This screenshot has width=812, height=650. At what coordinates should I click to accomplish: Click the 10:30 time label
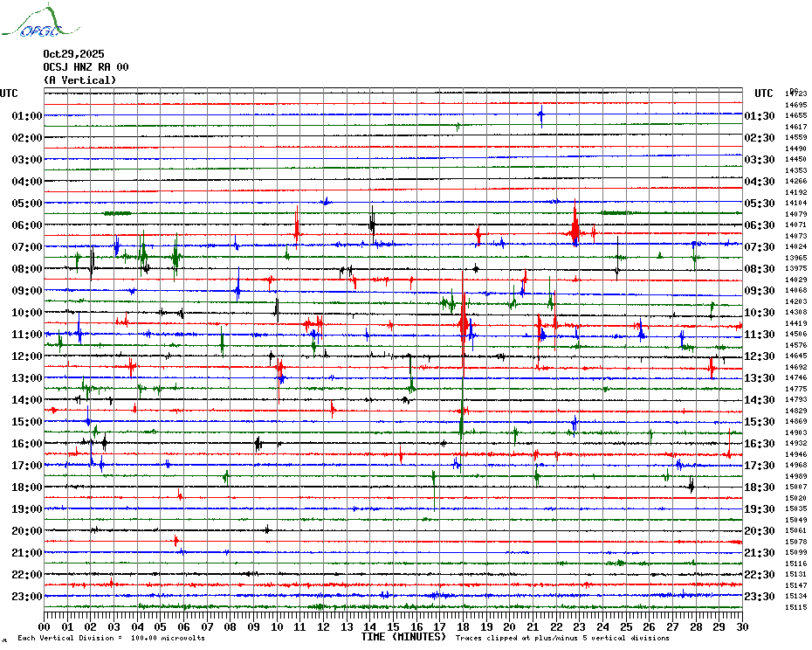coord(760,313)
